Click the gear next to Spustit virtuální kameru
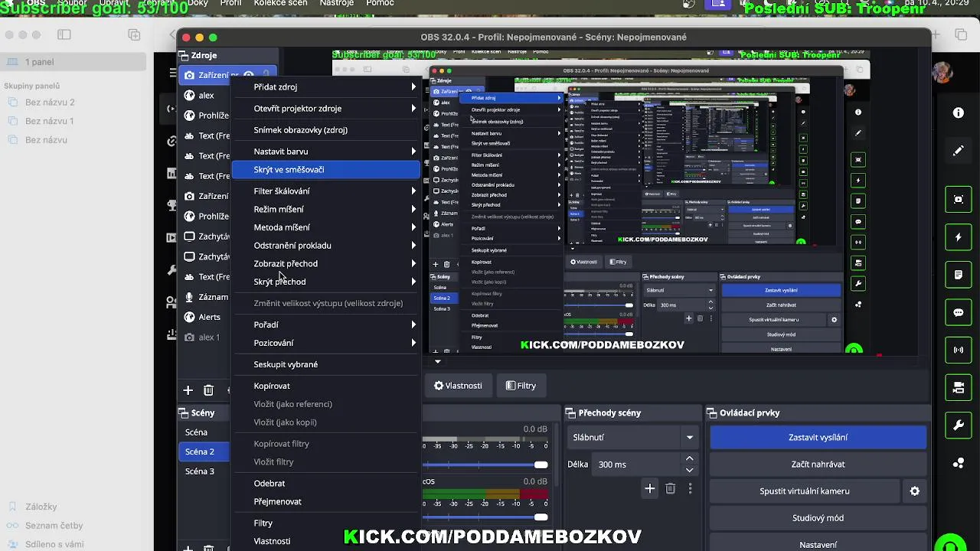Screen dimensions: 980x551 (x=914, y=491)
